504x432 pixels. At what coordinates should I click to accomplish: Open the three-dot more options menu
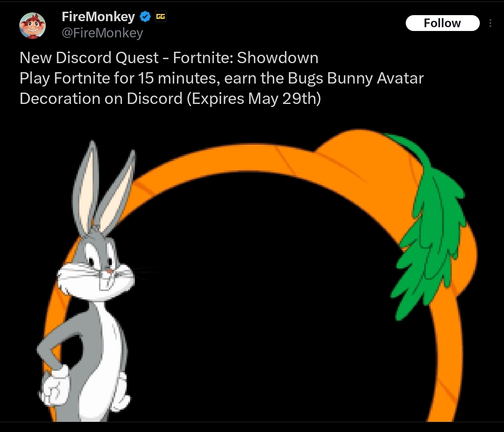pyautogui.click(x=490, y=23)
